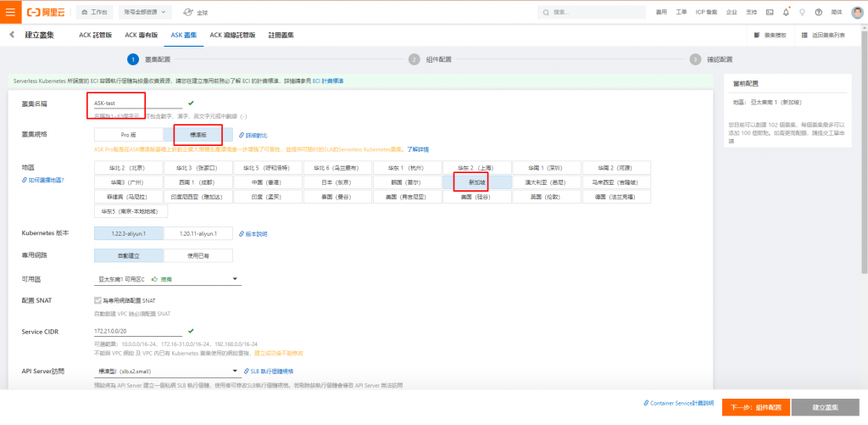Select region 华东 1 (杭州)

coord(408,167)
